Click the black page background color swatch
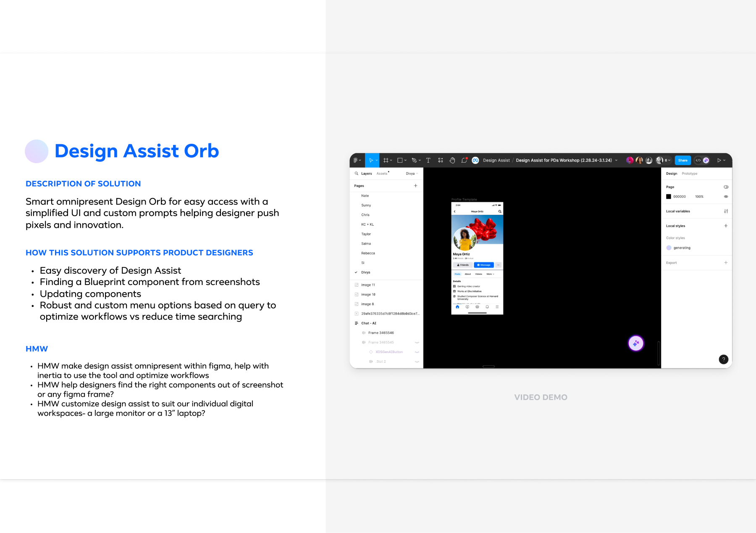756x533 pixels. (669, 197)
